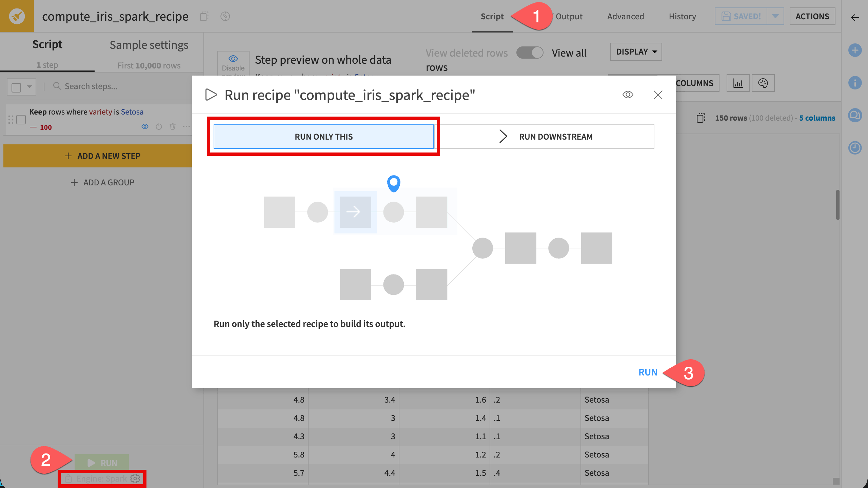The height and width of the screenshot is (488, 868).
Task: Open the column chart analysis icon
Action: [x=738, y=83]
